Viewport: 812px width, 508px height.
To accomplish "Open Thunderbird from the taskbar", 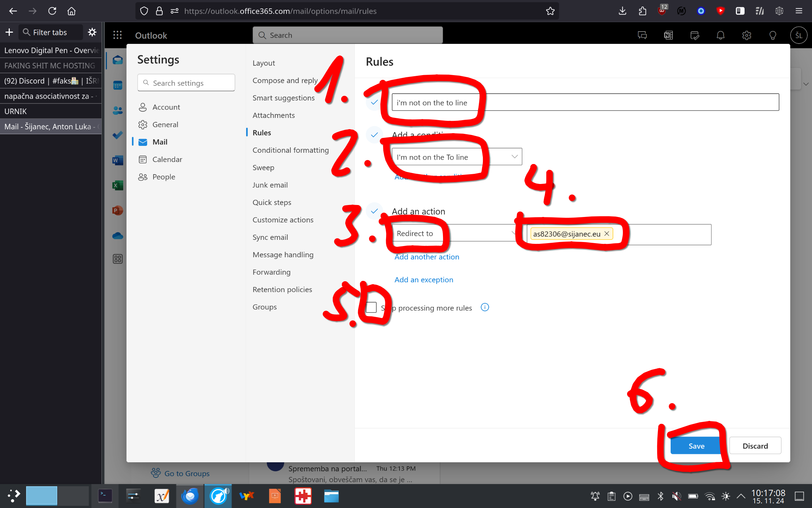I will coord(190,496).
